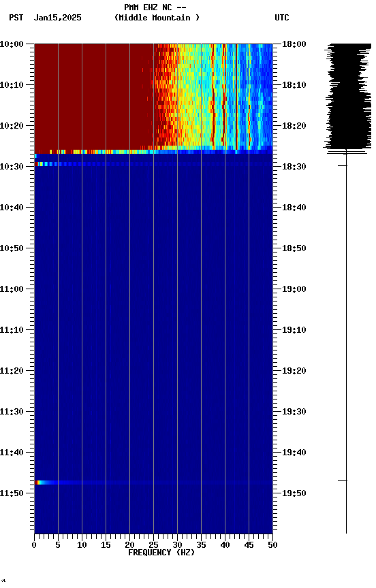
Task: Click the 18:20 UTC time label
Action: click(294, 126)
